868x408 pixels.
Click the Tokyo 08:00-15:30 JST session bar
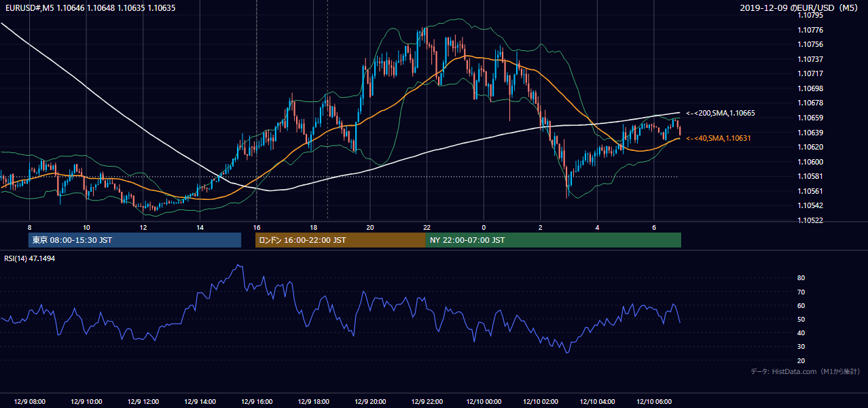pos(134,240)
